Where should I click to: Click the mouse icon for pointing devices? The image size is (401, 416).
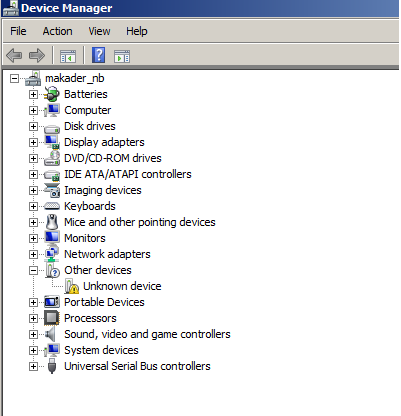(x=52, y=222)
